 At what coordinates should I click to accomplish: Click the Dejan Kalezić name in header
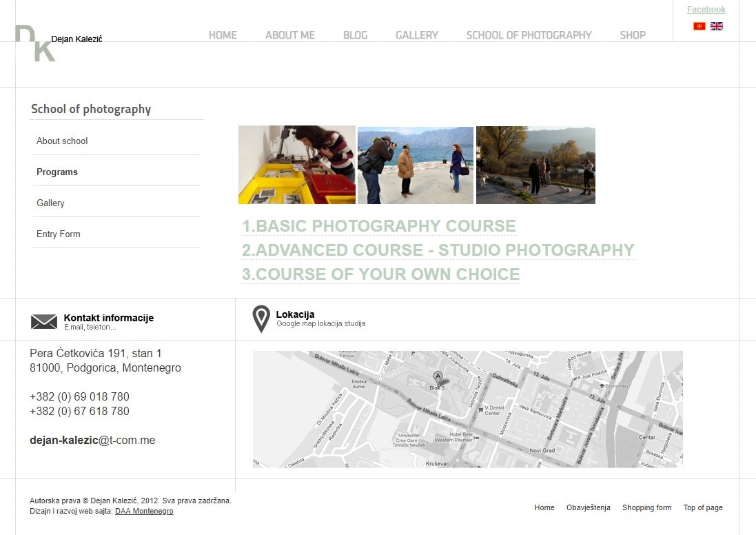tap(76, 39)
